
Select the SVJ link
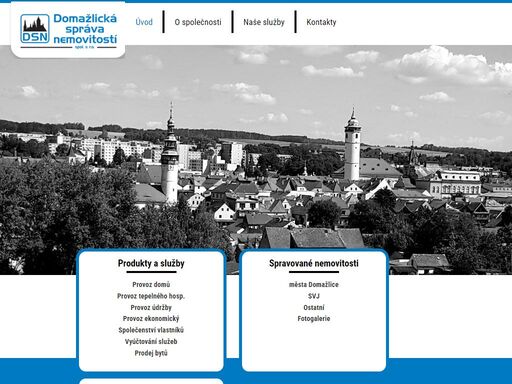(314, 296)
